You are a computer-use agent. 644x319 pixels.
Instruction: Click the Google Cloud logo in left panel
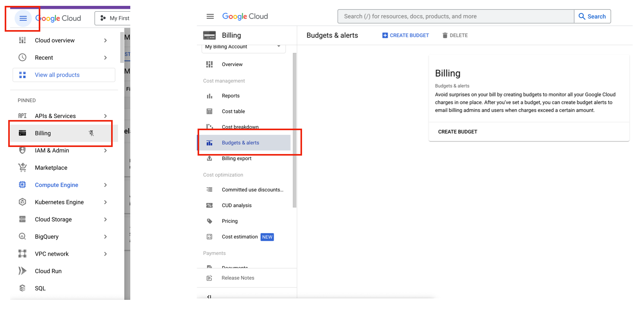[x=58, y=18]
